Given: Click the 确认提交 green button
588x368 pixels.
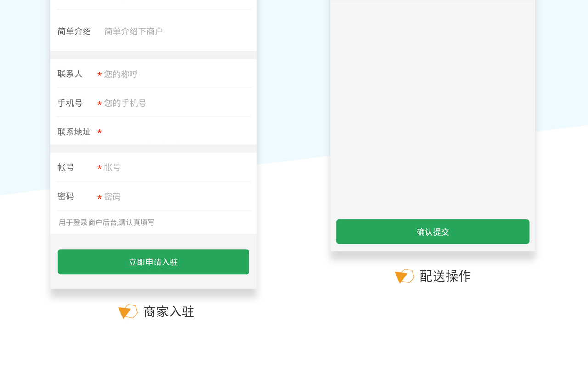Looking at the screenshot, I should [433, 232].
